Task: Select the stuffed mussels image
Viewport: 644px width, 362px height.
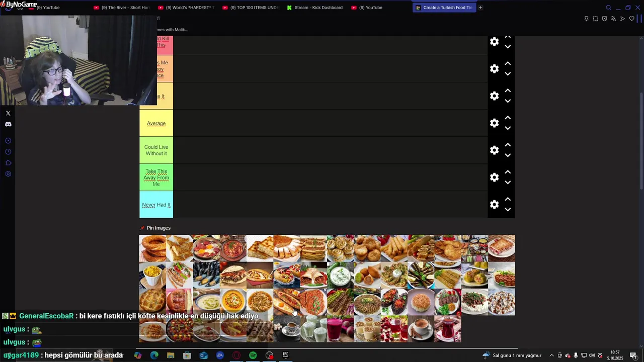Action: (x=206, y=275)
